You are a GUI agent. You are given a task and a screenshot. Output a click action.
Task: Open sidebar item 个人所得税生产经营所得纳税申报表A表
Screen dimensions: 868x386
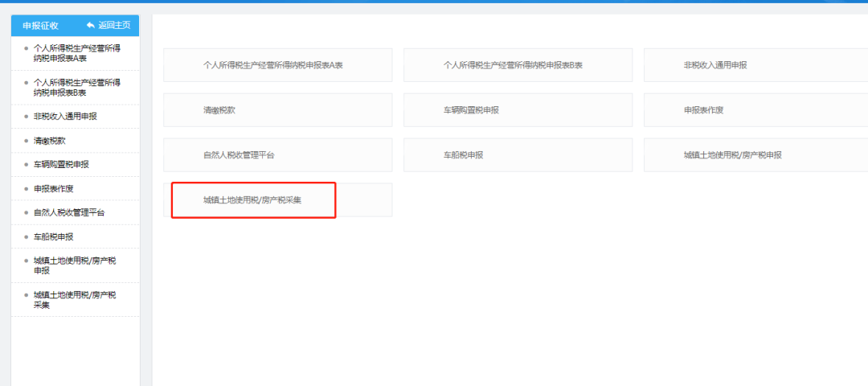(x=76, y=53)
